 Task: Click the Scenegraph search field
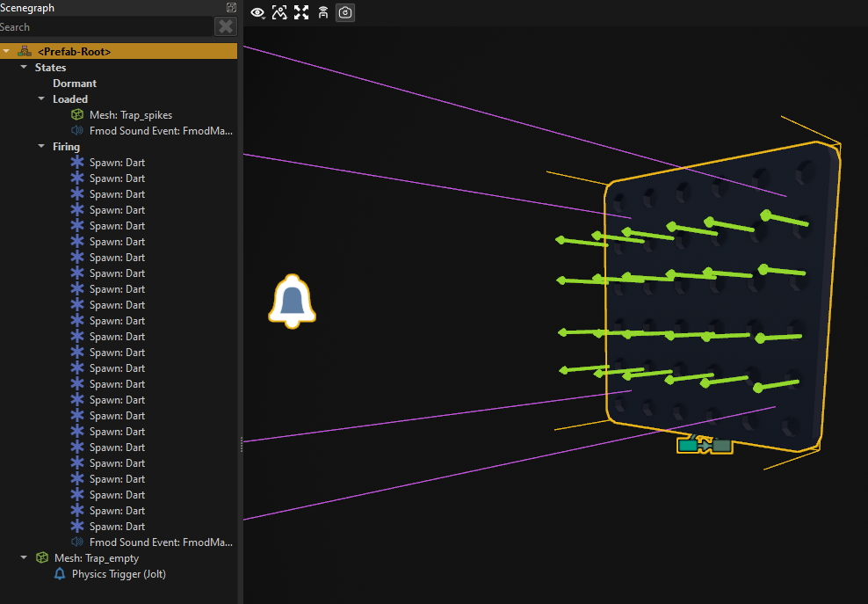(105, 27)
